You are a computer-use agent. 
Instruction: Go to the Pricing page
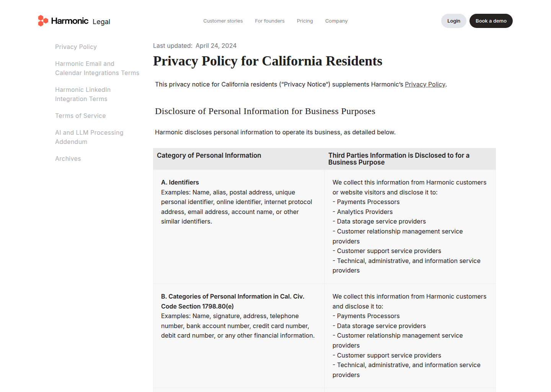click(305, 21)
